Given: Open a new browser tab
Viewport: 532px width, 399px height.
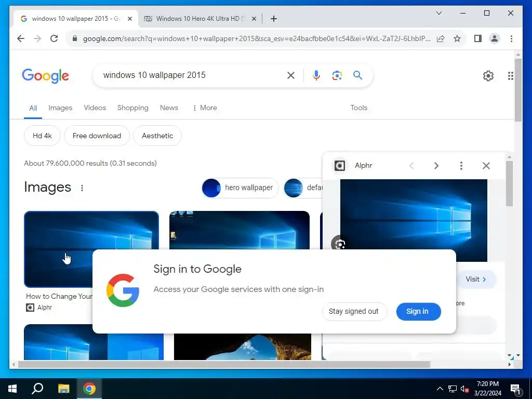Looking at the screenshot, I should tap(274, 19).
